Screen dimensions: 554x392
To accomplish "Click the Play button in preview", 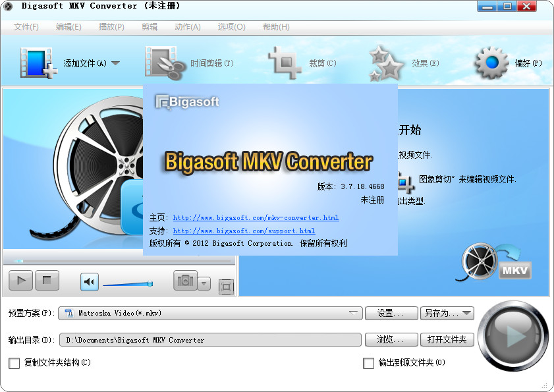I will [x=20, y=281].
